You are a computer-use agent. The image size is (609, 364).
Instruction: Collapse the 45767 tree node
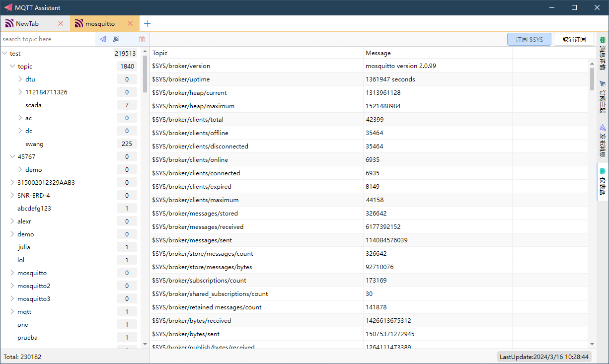12,157
